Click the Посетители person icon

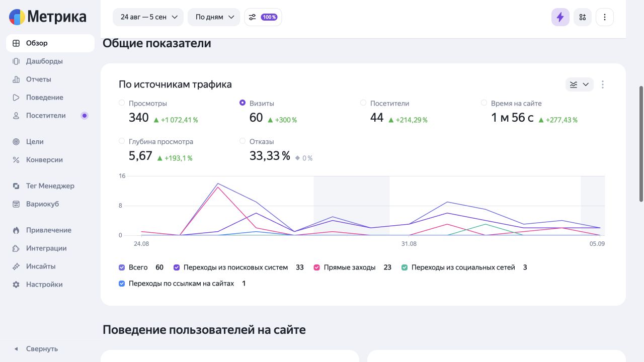pyautogui.click(x=16, y=116)
